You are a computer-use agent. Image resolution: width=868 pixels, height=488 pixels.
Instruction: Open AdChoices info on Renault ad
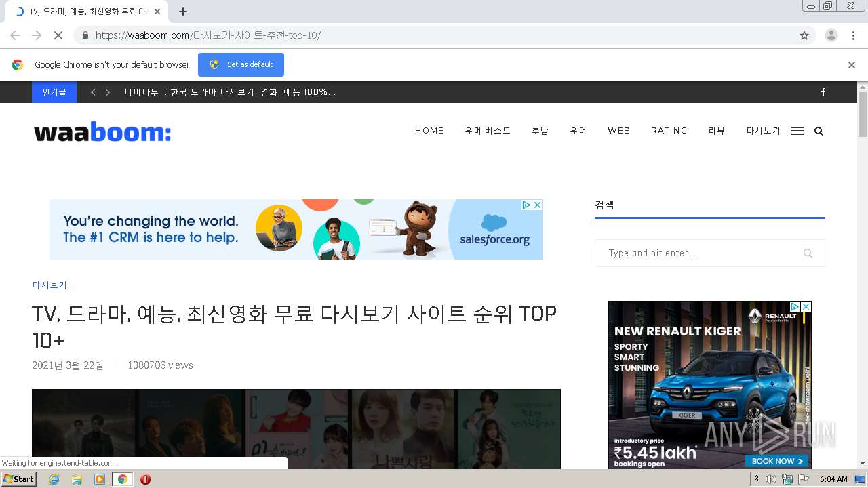pyautogui.click(x=795, y=306)
